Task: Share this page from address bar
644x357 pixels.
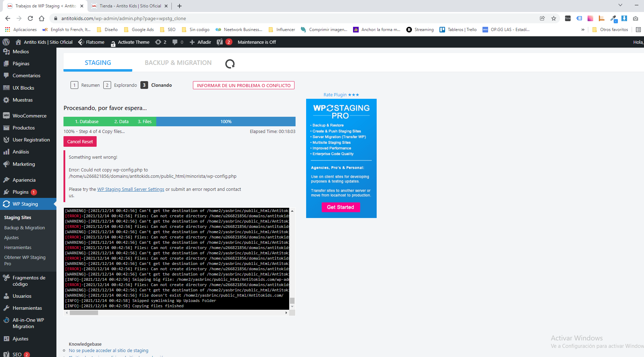Action: (542, 18)
